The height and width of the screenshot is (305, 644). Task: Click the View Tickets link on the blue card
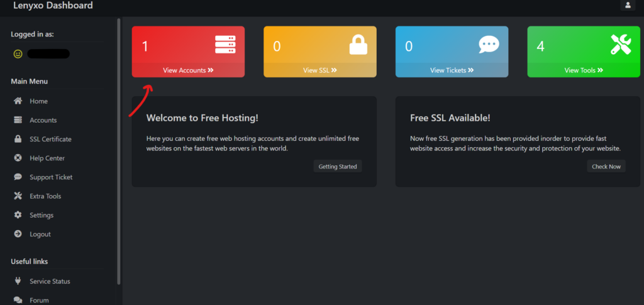pyautogui.click(x=452, y=70)
